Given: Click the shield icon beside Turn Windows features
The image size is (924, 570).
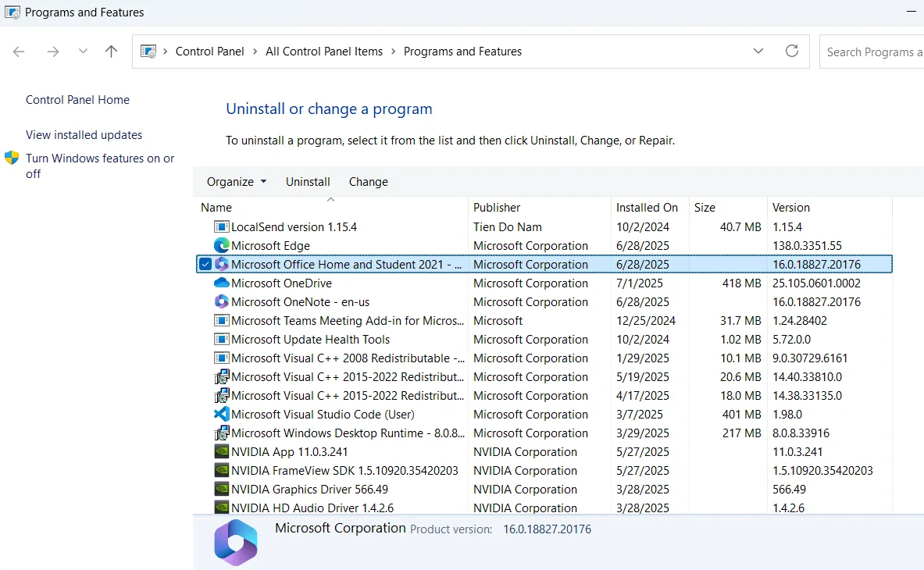Looking at the screenshot, I should pyautogui.click(x=12, y=158).
